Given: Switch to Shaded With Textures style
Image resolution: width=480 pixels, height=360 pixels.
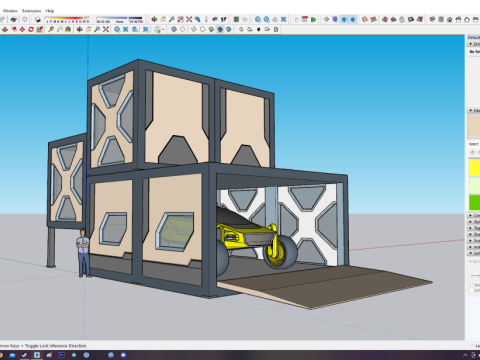Looking at the screenshot, I should point(220,29).
